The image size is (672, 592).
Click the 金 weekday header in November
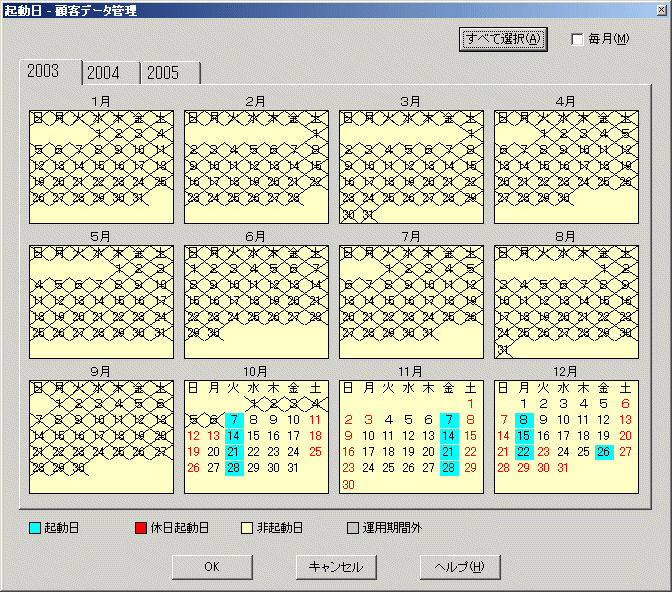[x=449, y=388]
